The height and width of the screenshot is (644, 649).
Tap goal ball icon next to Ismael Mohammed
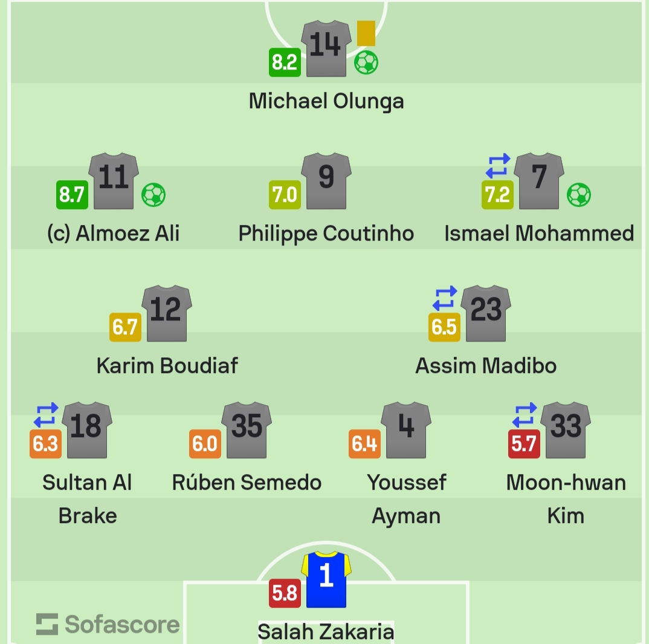579,195
